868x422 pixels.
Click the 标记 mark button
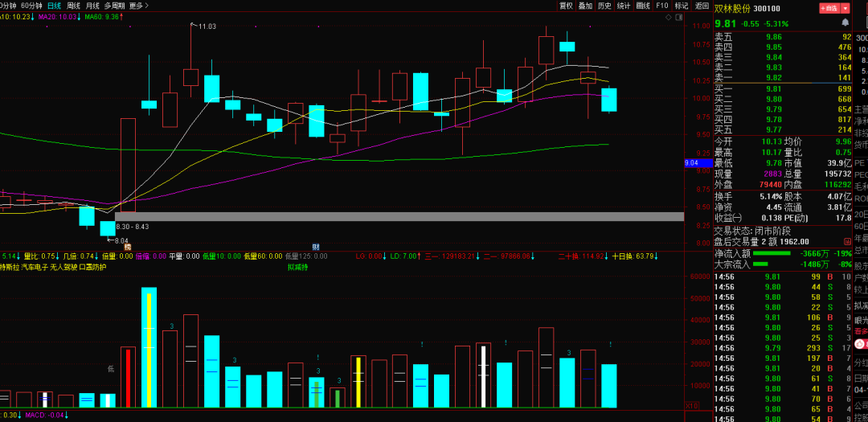pyautogui.click(x=682, y=6)
